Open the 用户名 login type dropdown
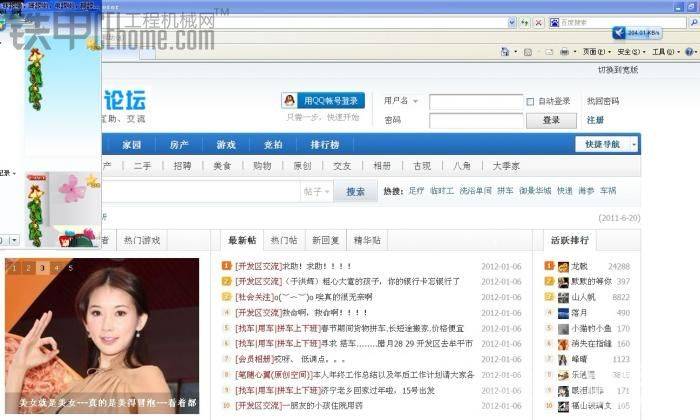Image resolution: width=700 pixels, height=420 pixels. [415, 101]
